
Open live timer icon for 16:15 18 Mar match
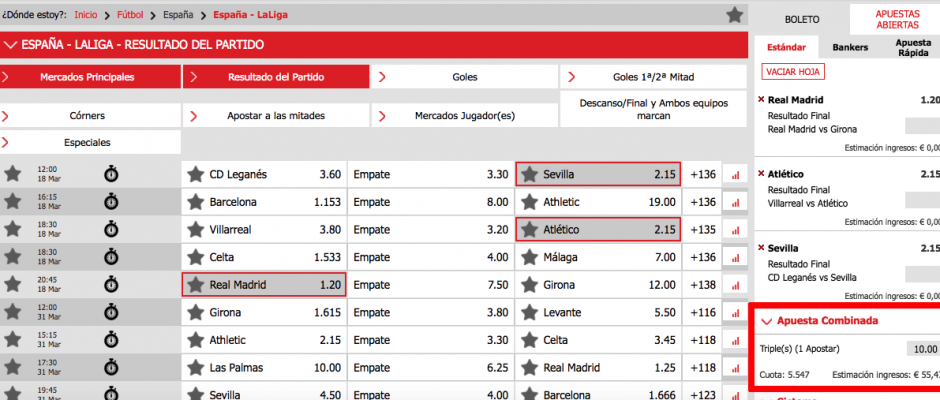coord(111,201)
